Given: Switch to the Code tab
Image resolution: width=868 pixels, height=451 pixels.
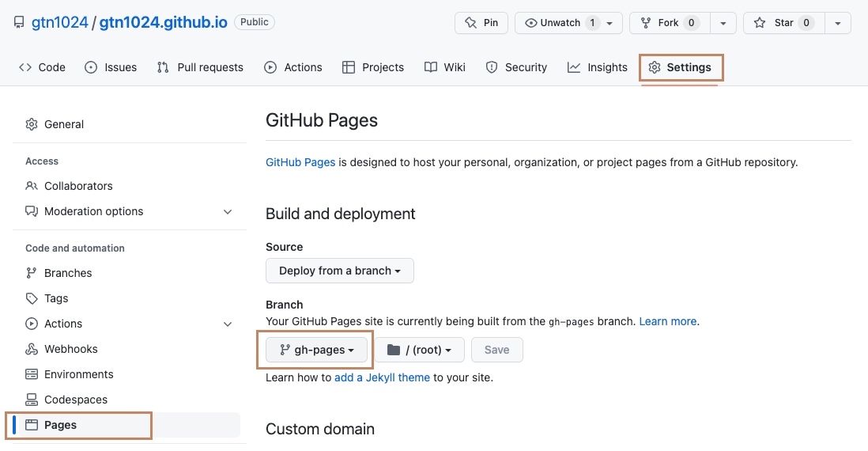Looking at the screenshot, I should point(43,67).
